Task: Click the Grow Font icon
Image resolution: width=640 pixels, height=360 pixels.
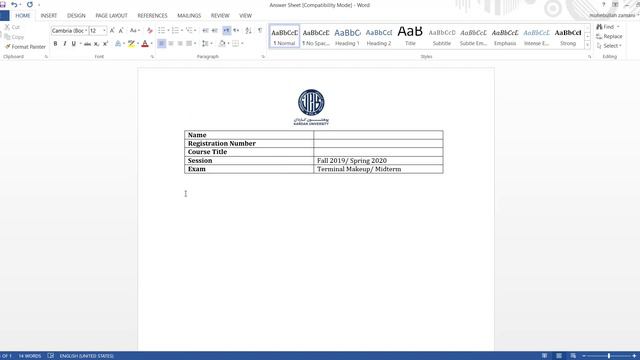Action: click(x=112, y=31)
